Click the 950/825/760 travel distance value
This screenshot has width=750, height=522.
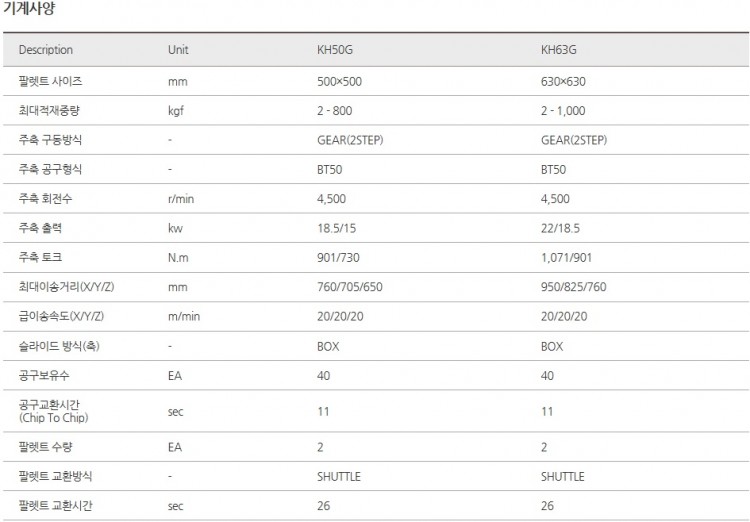(573, 287)
